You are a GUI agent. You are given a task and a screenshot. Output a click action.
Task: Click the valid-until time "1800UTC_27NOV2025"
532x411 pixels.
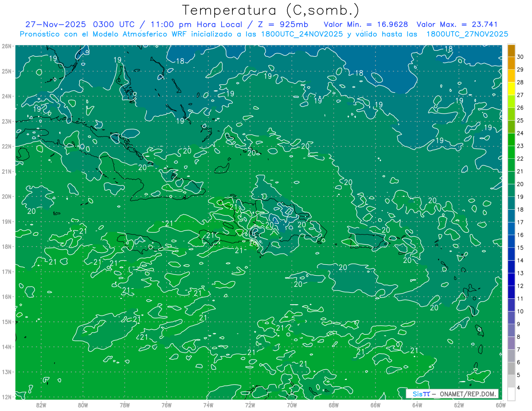pyautogui.click(x=467, y=34)
